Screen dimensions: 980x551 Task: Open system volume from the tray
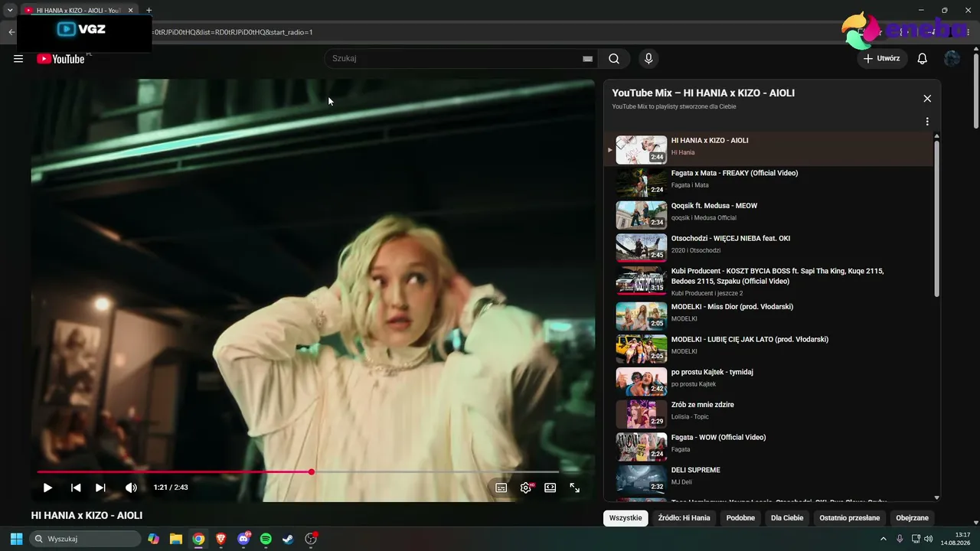pos(929,539)
